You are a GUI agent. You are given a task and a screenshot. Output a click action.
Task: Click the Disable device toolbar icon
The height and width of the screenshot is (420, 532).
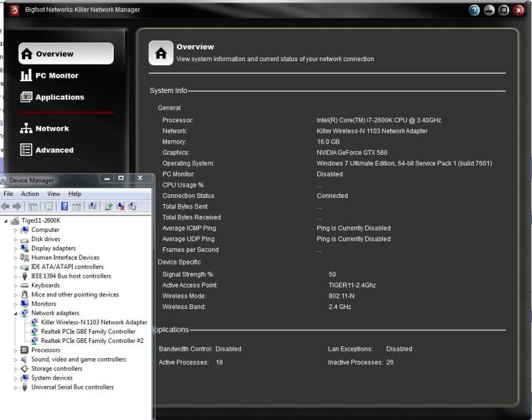132,206
